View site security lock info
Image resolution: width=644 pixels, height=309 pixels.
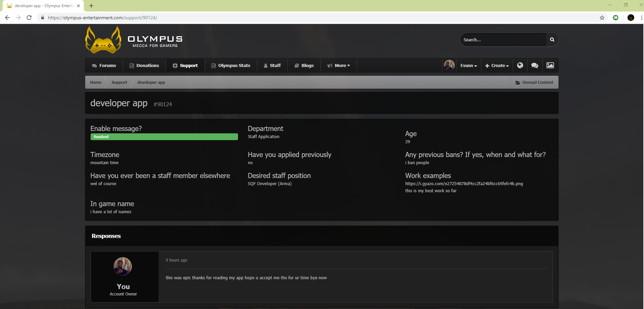[x=43, y=18]
